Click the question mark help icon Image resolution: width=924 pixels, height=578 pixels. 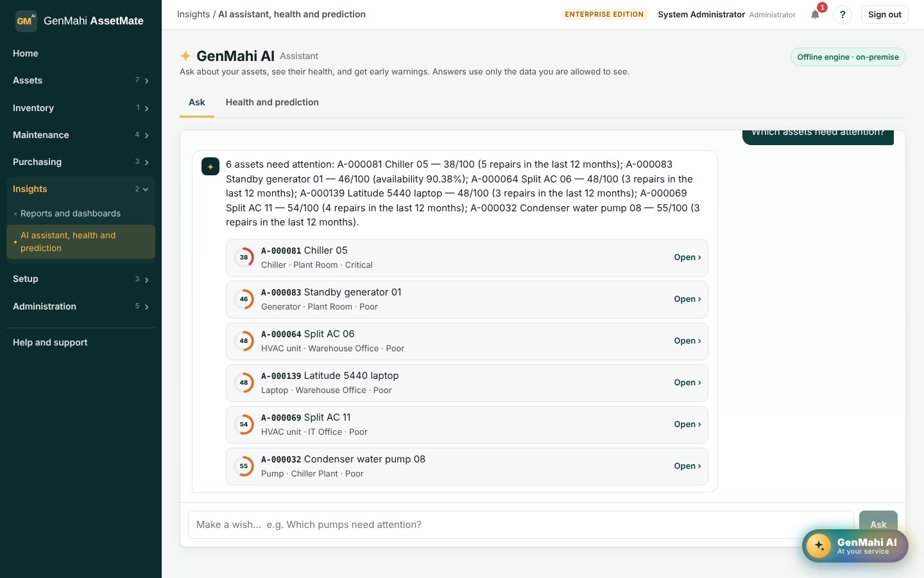(843, 14)
